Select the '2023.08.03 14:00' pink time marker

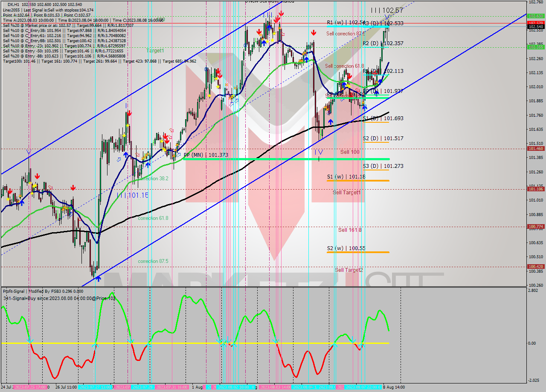click(276, 387)
